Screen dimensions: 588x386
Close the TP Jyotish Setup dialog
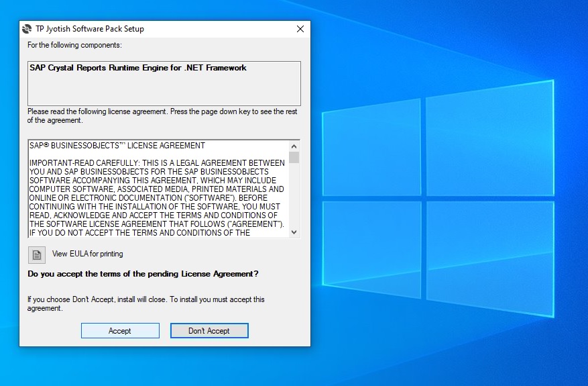click(300, 29)
